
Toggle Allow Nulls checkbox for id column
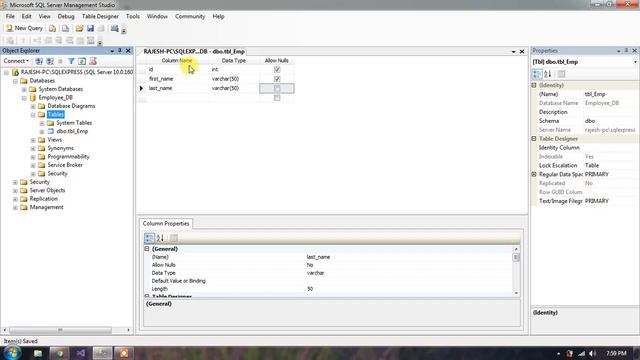277,69
